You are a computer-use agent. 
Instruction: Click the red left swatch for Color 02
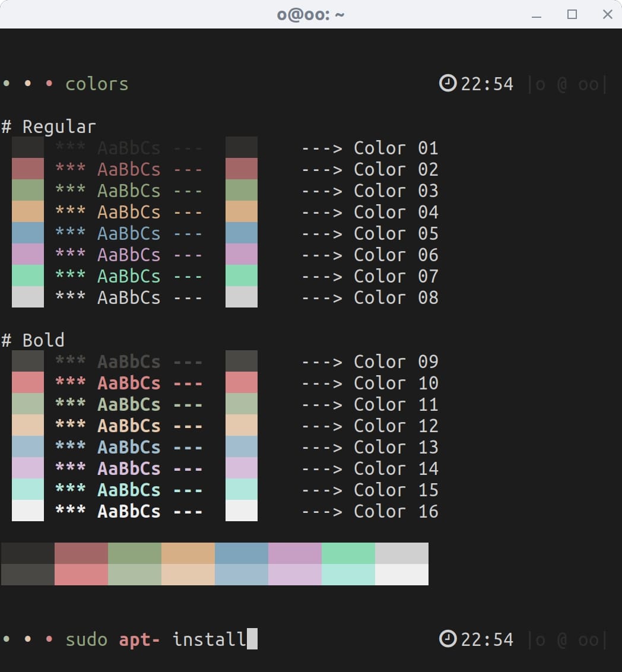pos(28,169)
